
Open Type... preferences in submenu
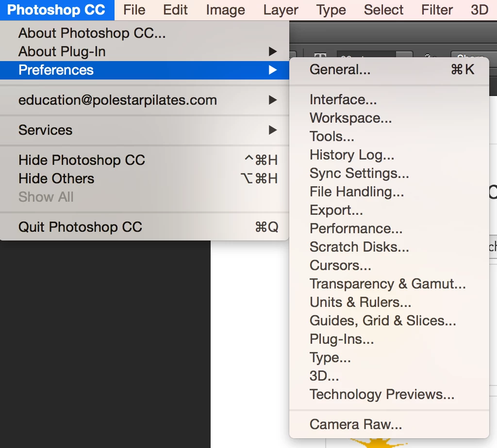pyautogui.click(x=389, y=357)
